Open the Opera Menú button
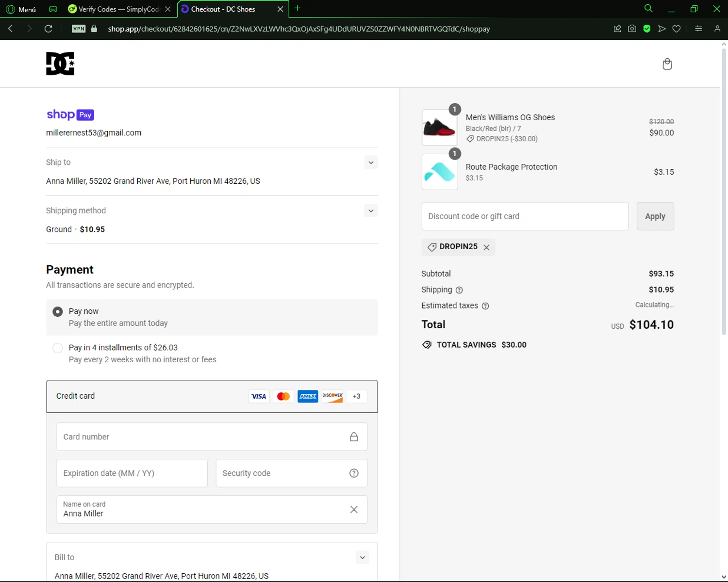This screenshot has width=728, height=582. [x=21, y=9]
